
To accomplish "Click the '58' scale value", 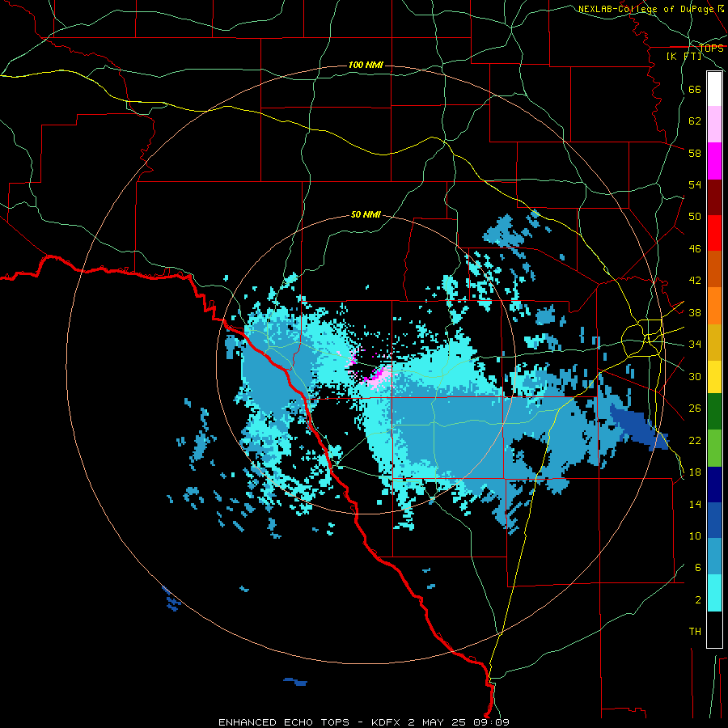I will pyautogui.click(x=695, y=154).
